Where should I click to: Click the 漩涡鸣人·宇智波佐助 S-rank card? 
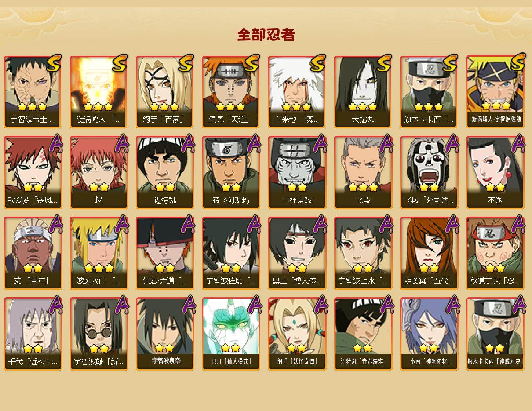(495, 92)
